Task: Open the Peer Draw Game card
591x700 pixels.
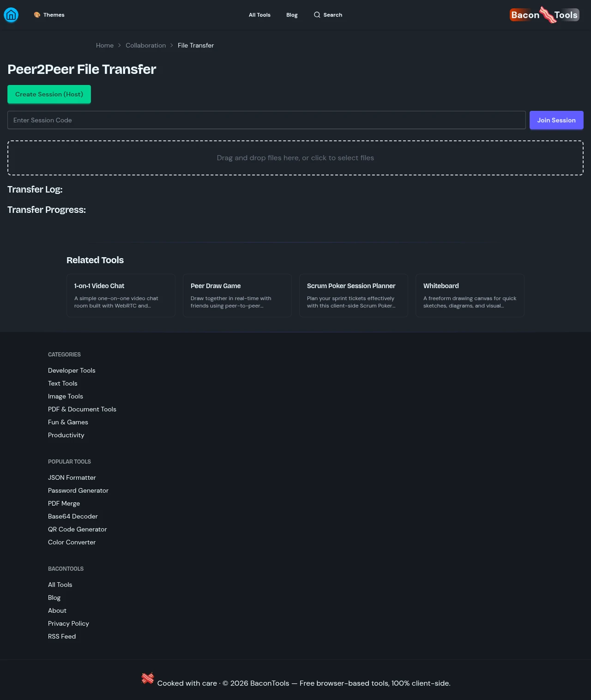Action: coord(237,296)
